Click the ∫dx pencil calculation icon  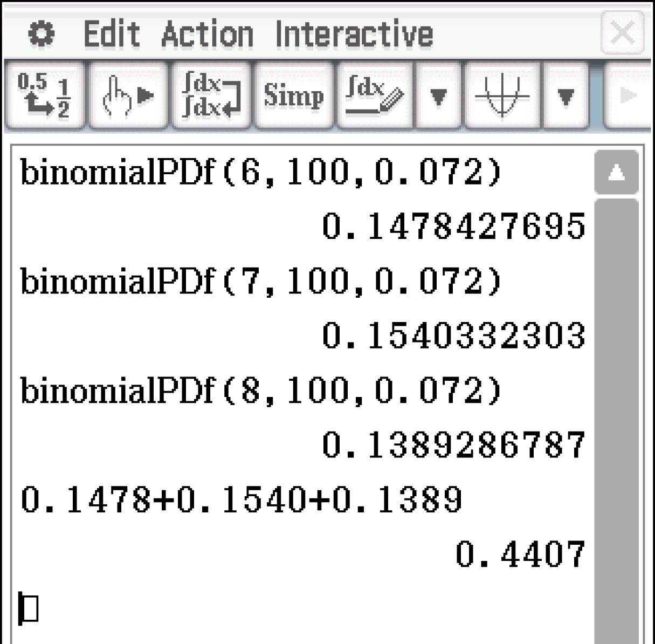[x=375, y=96]
